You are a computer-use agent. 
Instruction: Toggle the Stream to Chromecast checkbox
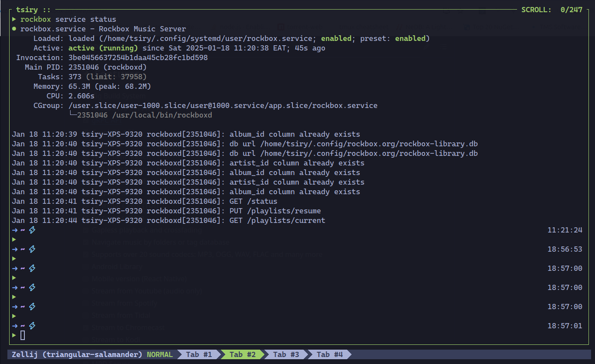click(85, 327)
